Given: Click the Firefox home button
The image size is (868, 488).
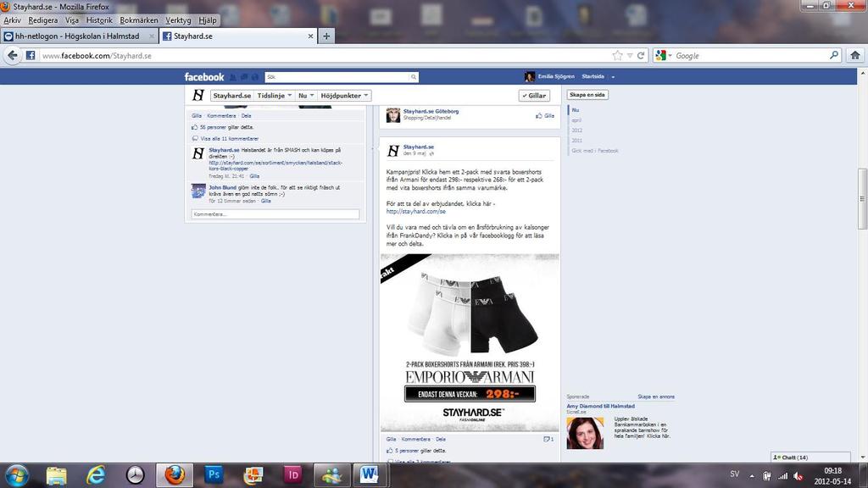Looking at the screenshot, I should point(855,55).
